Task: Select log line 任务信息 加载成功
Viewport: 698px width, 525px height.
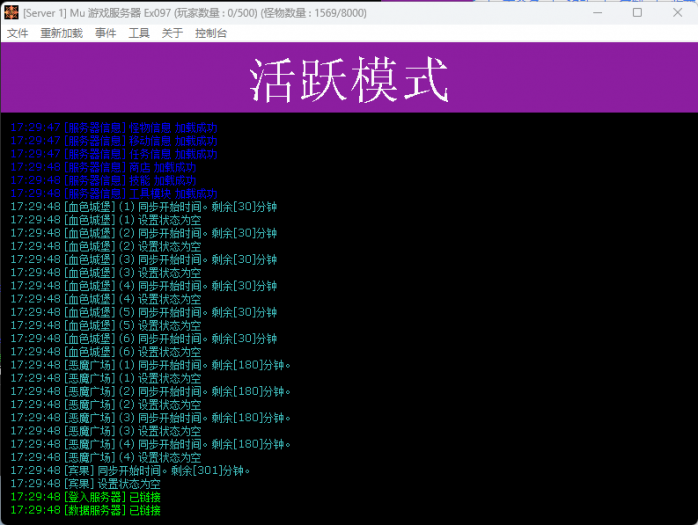Action: coord(114,154)
